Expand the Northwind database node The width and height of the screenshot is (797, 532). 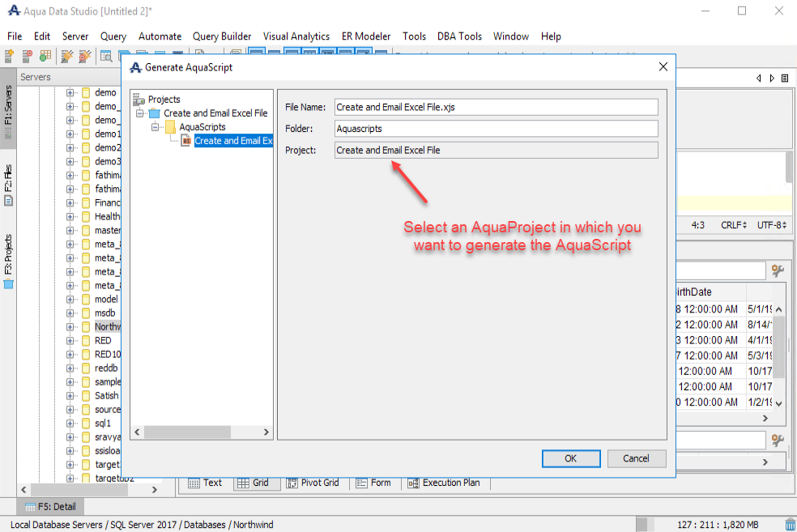70,326
